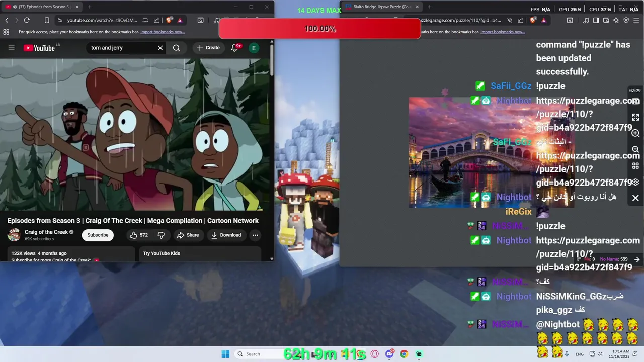The height and width of the screenshot is (362, 644).
Task: Toggle the sidebar panel in the puzzle window
Action: tap(596, 20)
